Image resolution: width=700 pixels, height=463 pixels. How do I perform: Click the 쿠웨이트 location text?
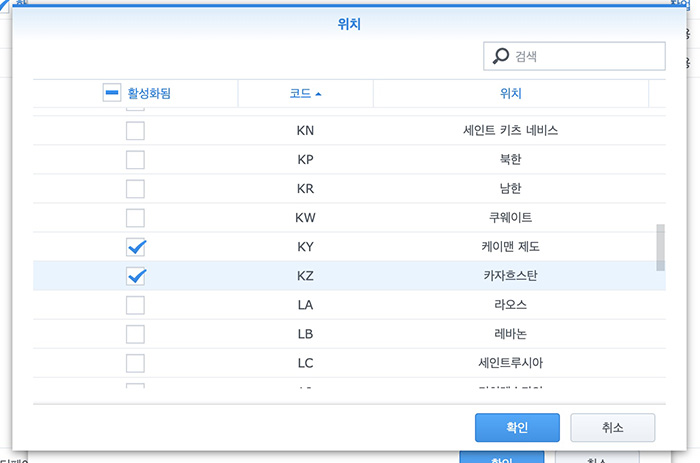coord(510,218)
